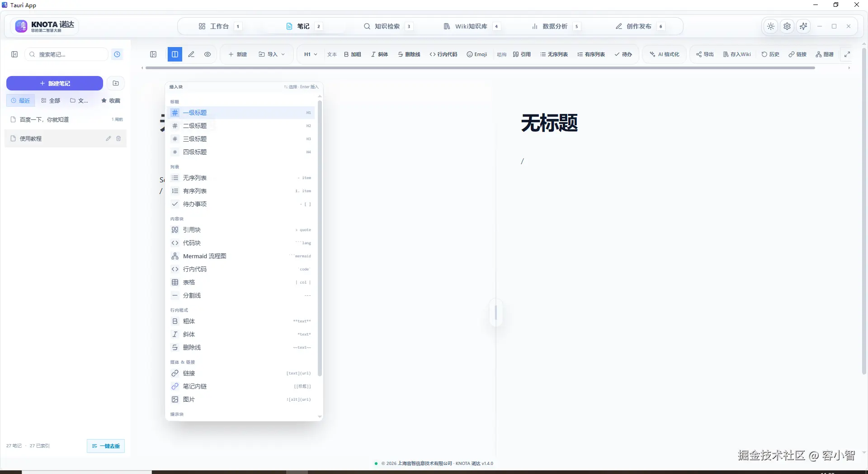Insert 表格 table block
Viewport: 868px width, 474px height.
pos(241,282)
